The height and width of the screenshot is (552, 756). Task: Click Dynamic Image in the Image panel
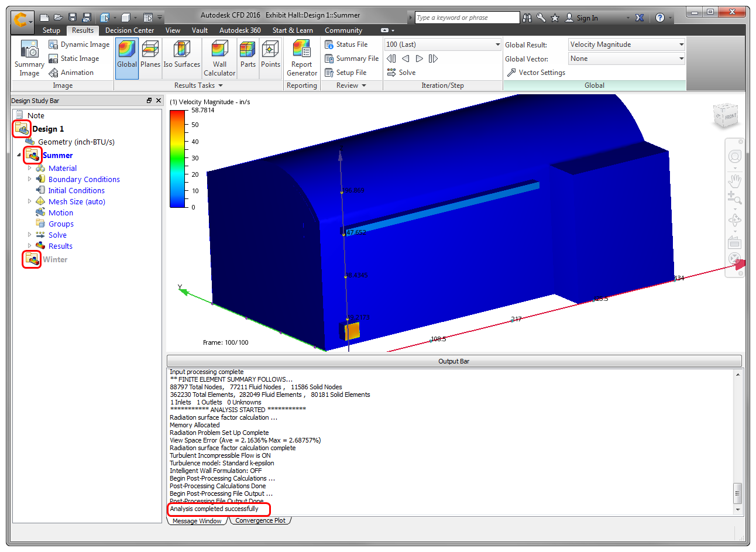(79, 44)
